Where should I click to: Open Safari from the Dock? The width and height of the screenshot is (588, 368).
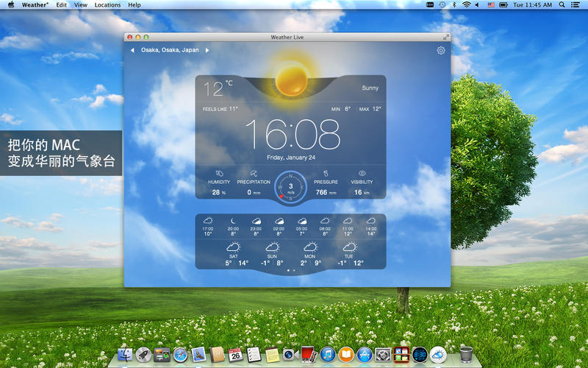tap(180, 355)
